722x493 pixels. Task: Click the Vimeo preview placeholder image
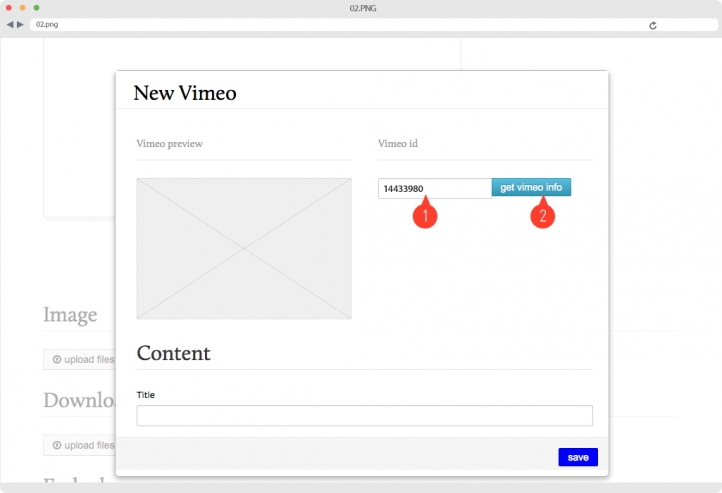tap(244, 249)
